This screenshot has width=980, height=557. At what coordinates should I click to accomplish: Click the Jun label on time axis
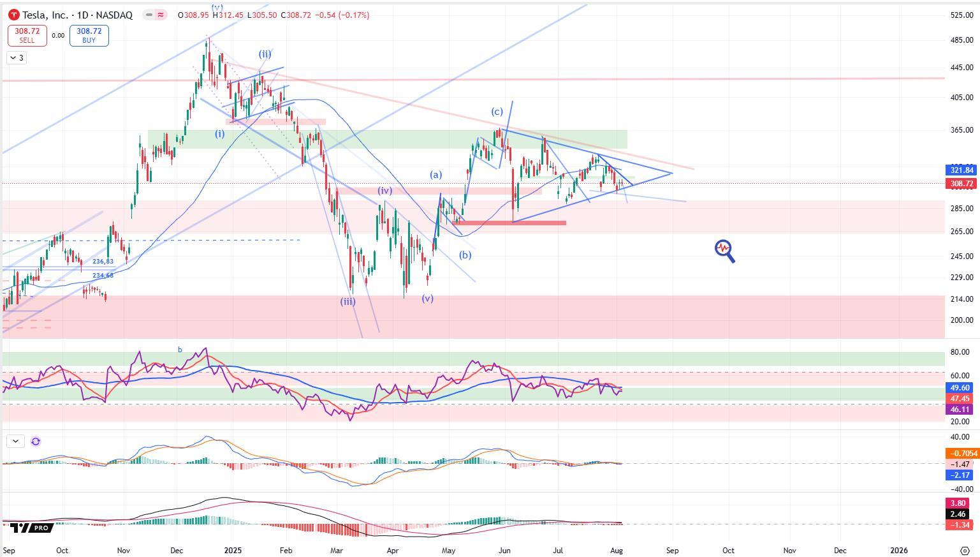tap(505, 550)
